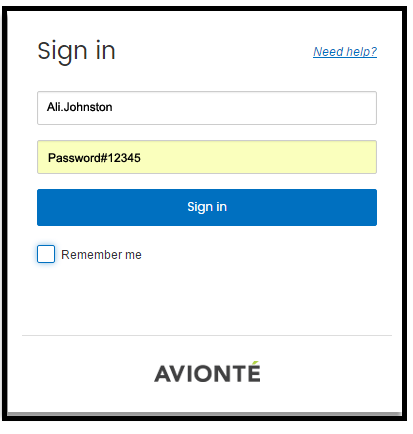The width and height of the screenshot is (413, 434).
Task: Click the letter A in Avionté wordmark
Action: [x=163, y=374]
